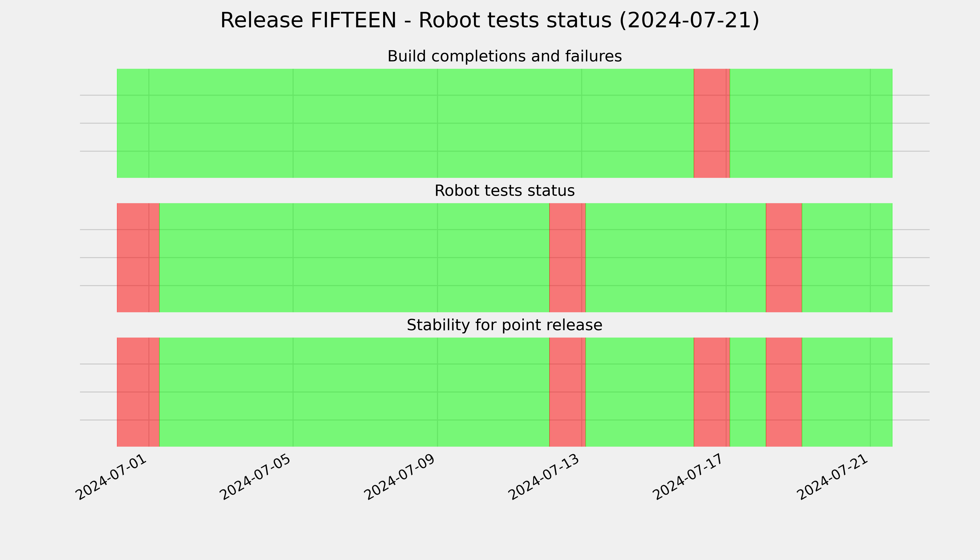
Task: Click the red failure band in Build completions chart
Action: (x=711, y=123)
